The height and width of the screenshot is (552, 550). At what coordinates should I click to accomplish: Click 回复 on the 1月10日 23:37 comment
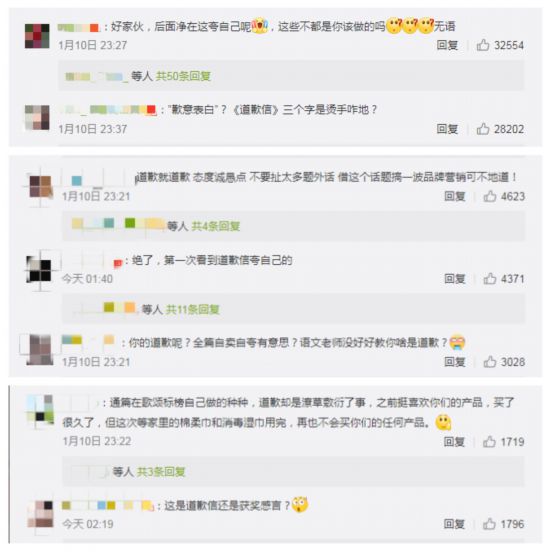(x=447, y=129)
